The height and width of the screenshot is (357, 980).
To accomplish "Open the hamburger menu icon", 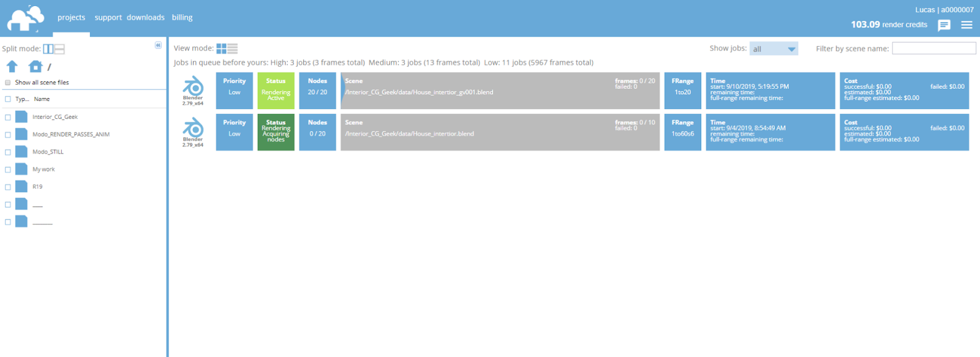I will pyautogui.click(x=967, y=25).
